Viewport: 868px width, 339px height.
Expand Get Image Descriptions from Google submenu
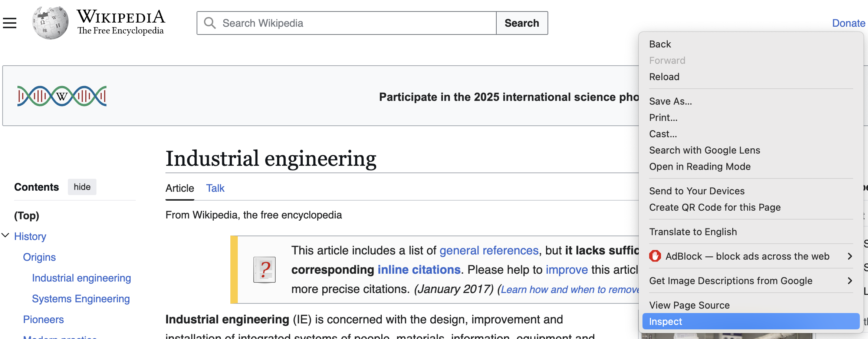click(x=850, y=281)
